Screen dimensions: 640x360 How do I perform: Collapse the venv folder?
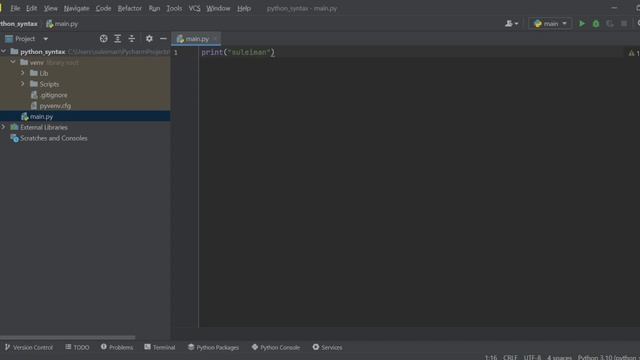13,62
